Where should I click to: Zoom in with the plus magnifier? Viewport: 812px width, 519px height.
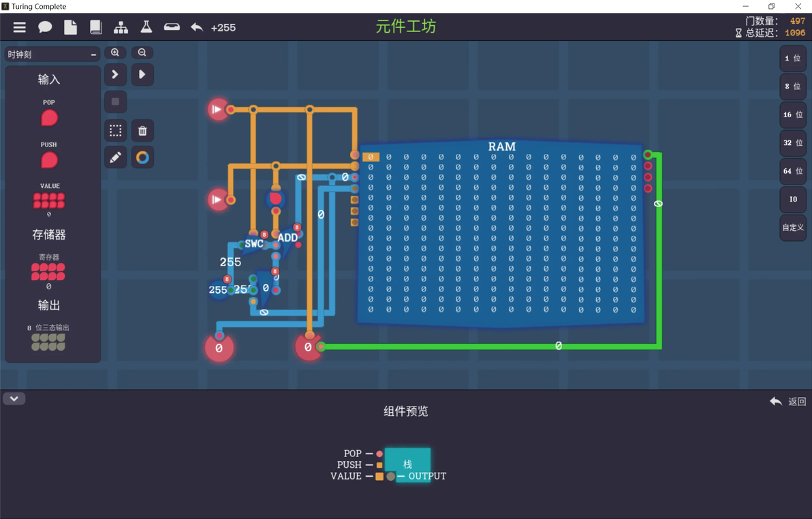pyautogui.click(x=115, y=52)
